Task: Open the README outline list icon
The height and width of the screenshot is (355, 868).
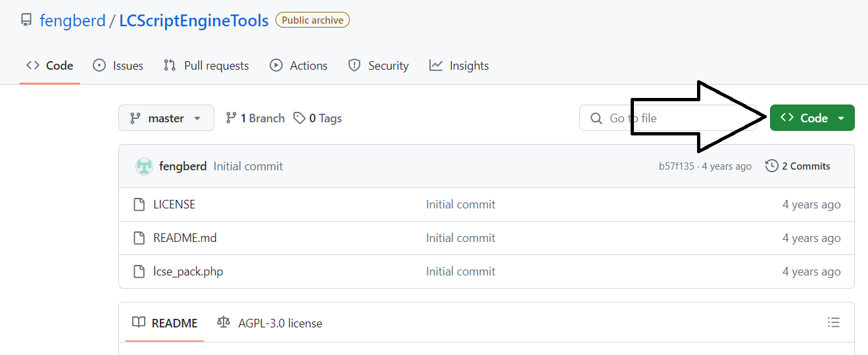Action: 834,322
